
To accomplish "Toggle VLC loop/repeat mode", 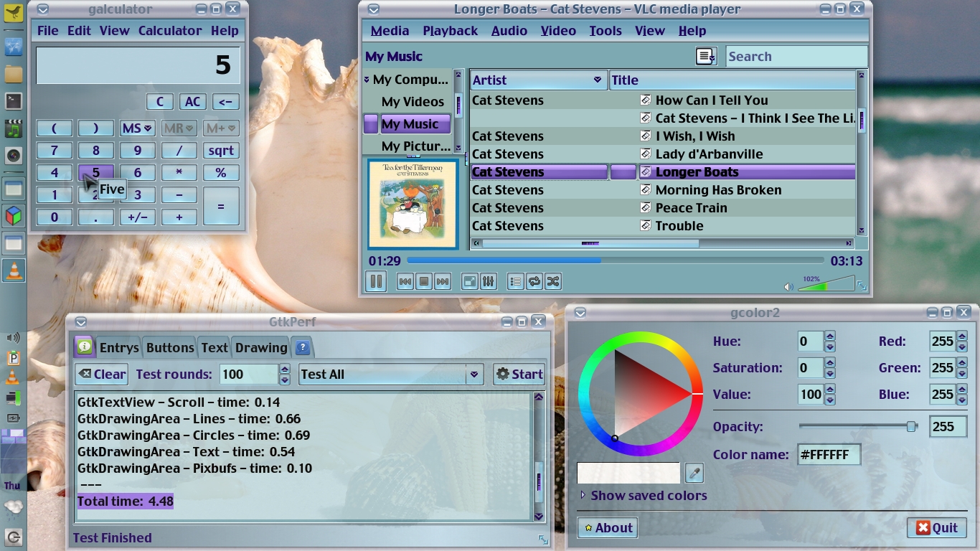I will click(x=534, y=282).
